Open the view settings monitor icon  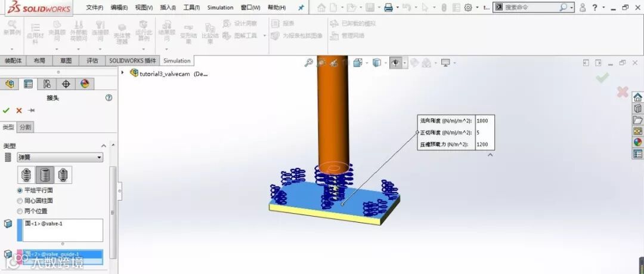[x=445, y=63]
